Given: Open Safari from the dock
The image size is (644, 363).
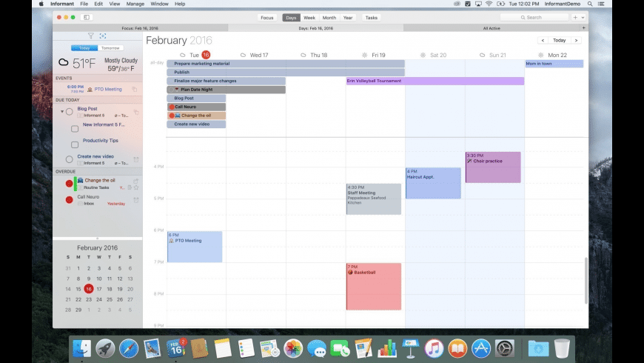Looking at the screenshot, I should click(x=129, y=348).
